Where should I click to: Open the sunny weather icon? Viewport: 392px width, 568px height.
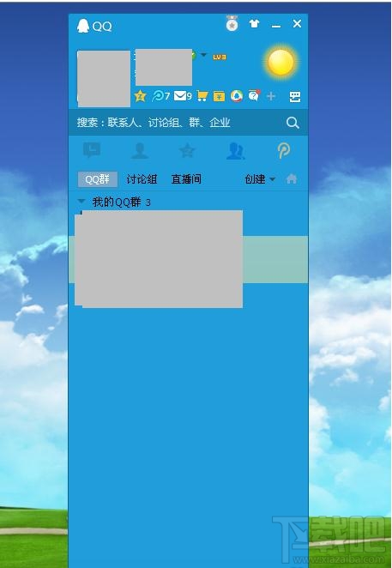point(280,63)
